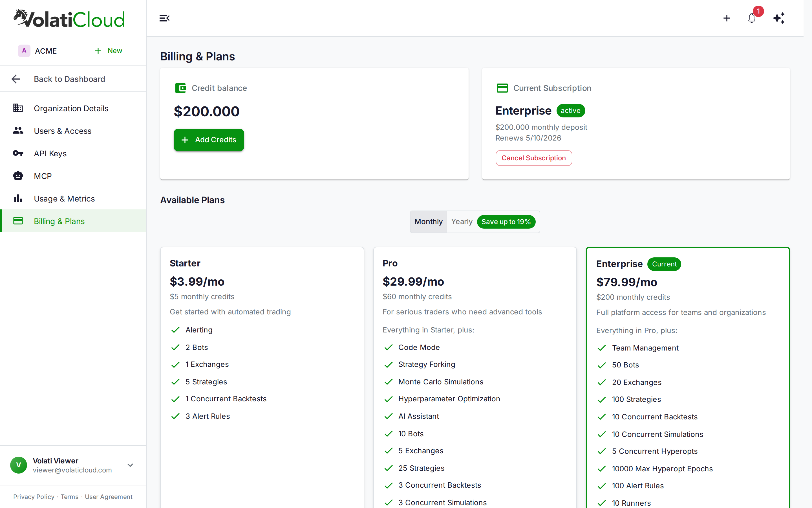Open the Terms link
The height and width of the screenshot is (508, 812).
69,497
